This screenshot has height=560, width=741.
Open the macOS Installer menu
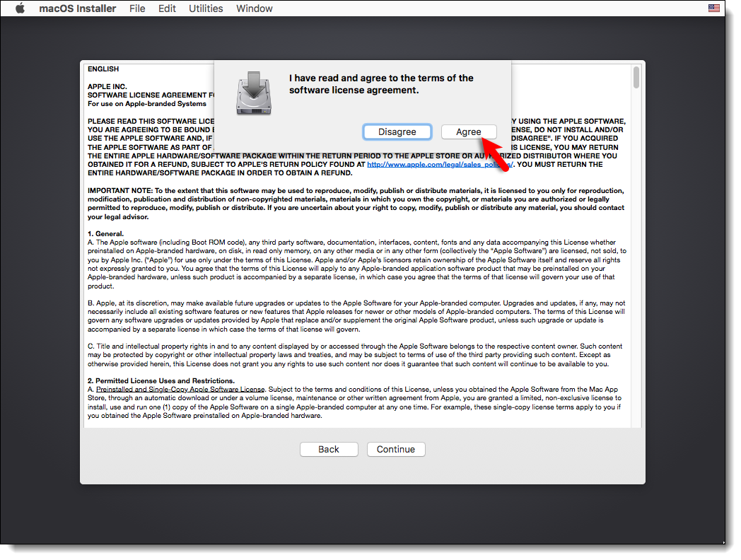(78, 8)
